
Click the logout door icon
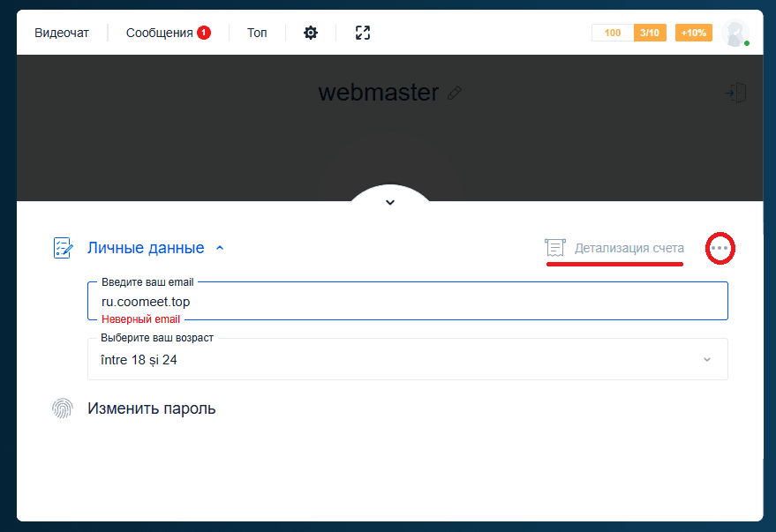point(735,93)
